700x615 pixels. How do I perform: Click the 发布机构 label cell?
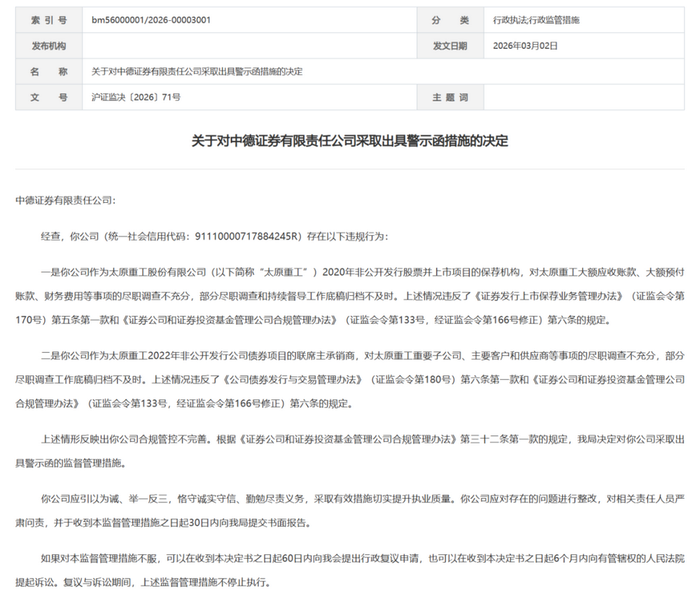pyautogui.click(x=48, y=46)
